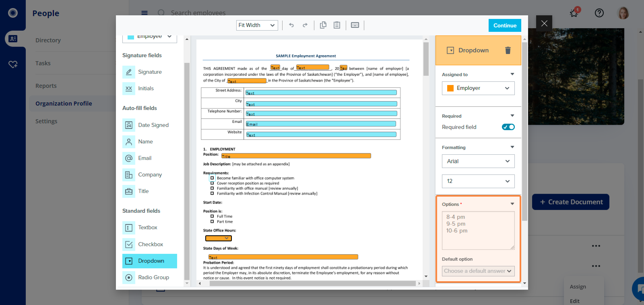This screenshot has width=644, height=305.
Task: Click the Options text area
Action: [x=478, y=230]
